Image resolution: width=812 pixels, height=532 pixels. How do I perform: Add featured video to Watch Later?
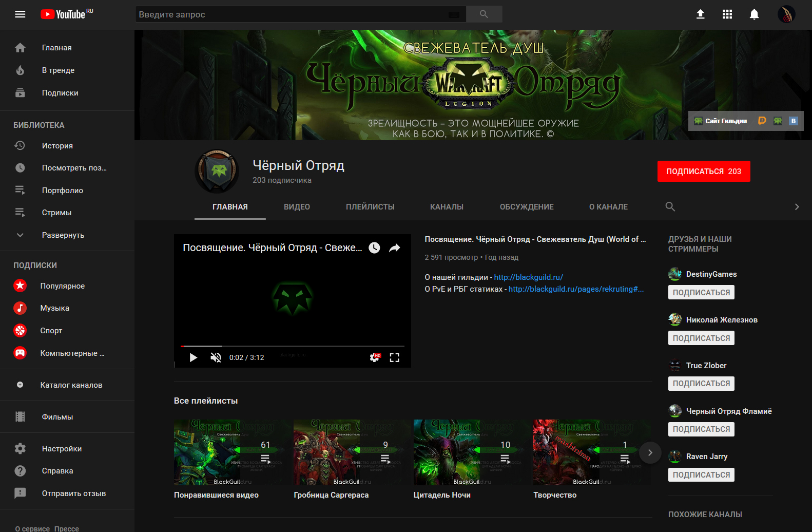[375, 248]
